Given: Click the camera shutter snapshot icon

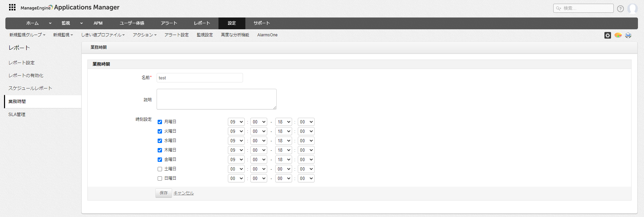Looking at the screenshot, I should click(x=607, y=35).
